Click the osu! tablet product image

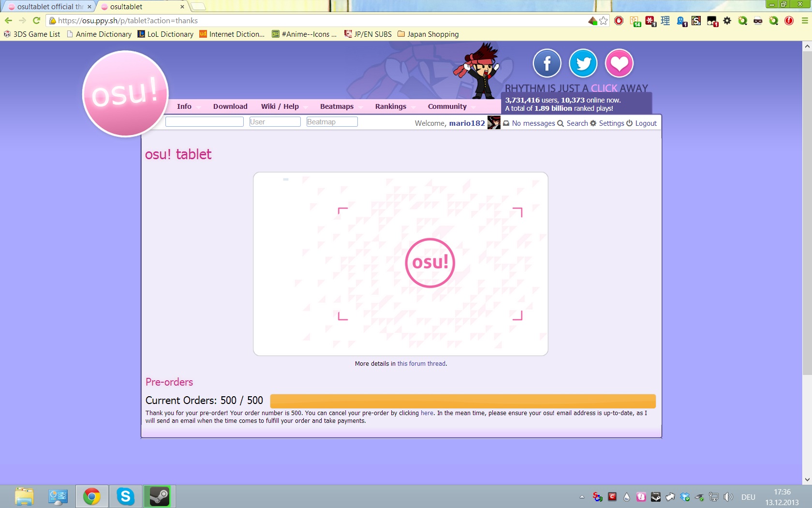point(400,264)
